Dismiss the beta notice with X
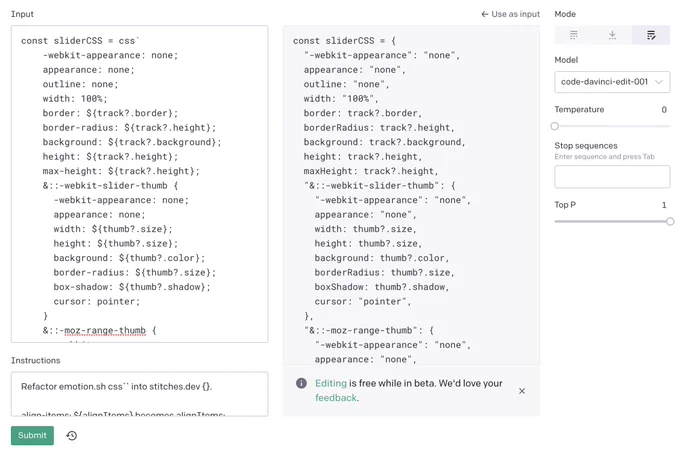This screenshot has height=455, width=680. 522,391
